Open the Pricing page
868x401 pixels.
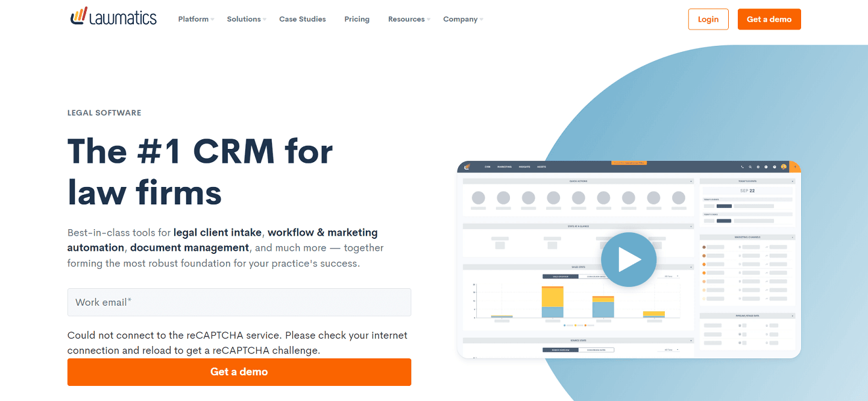357,19
